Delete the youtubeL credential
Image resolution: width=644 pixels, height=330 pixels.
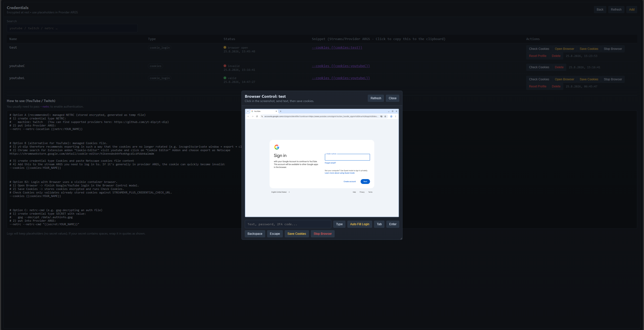(556, 86)
